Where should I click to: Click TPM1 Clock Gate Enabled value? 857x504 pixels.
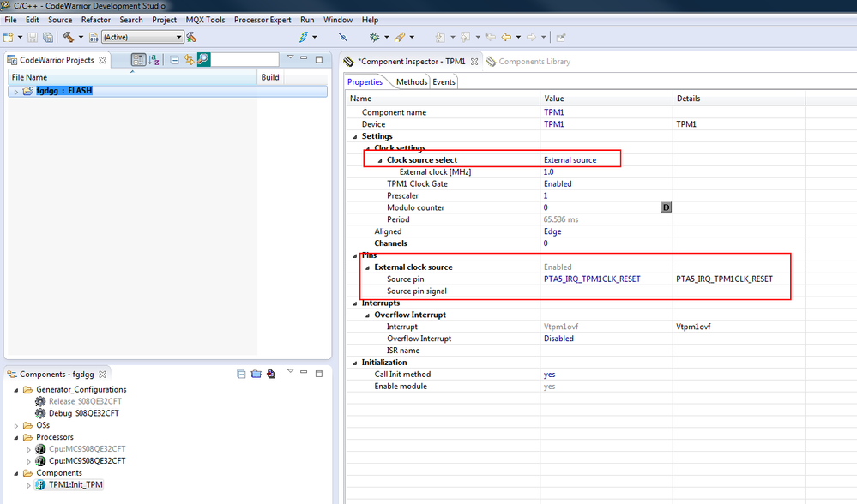coord(558,184)
